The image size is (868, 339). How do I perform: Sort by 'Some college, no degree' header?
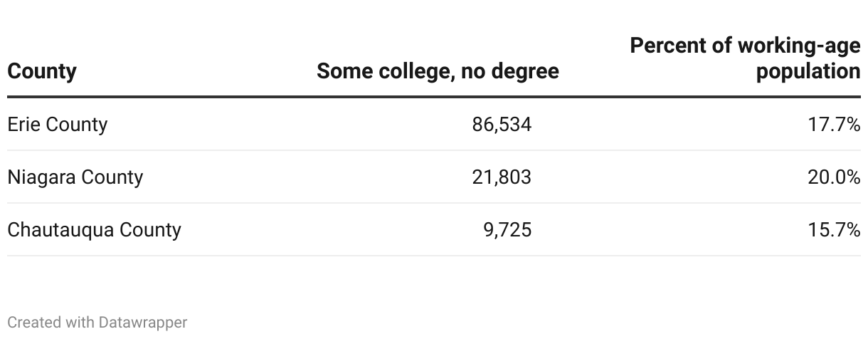[x=438, y=72]
